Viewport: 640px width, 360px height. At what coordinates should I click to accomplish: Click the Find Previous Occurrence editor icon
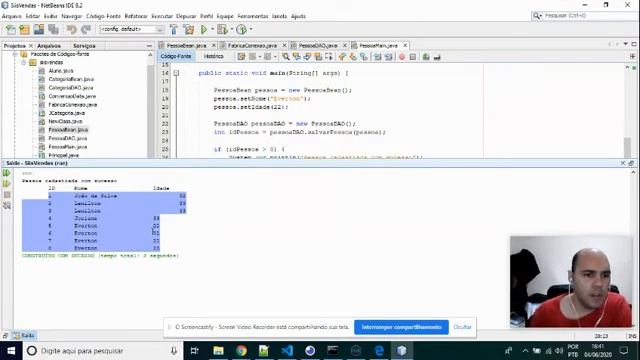[297, 57]
